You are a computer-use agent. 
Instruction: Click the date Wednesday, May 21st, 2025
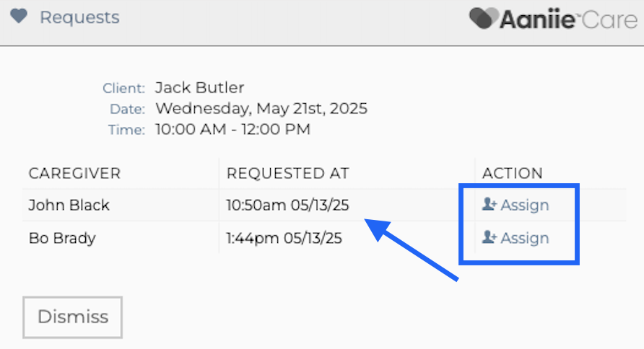pyautogui.click(x=261, y=109)
